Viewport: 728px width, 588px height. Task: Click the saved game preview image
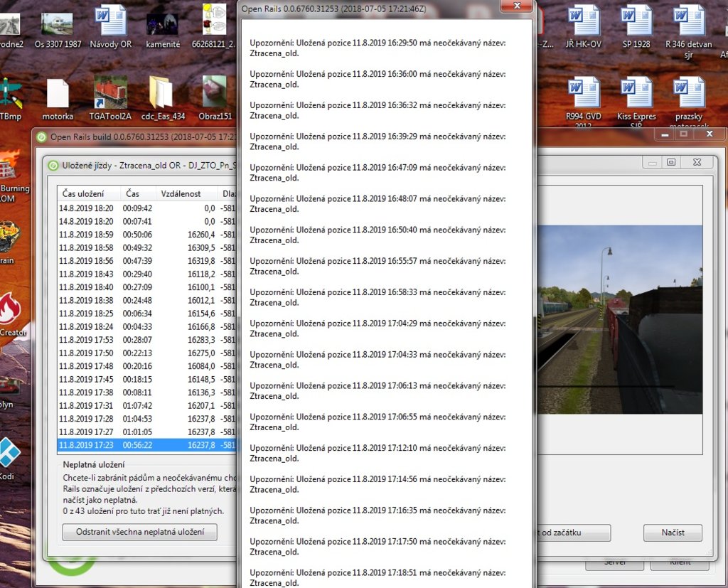coord(619,320)
